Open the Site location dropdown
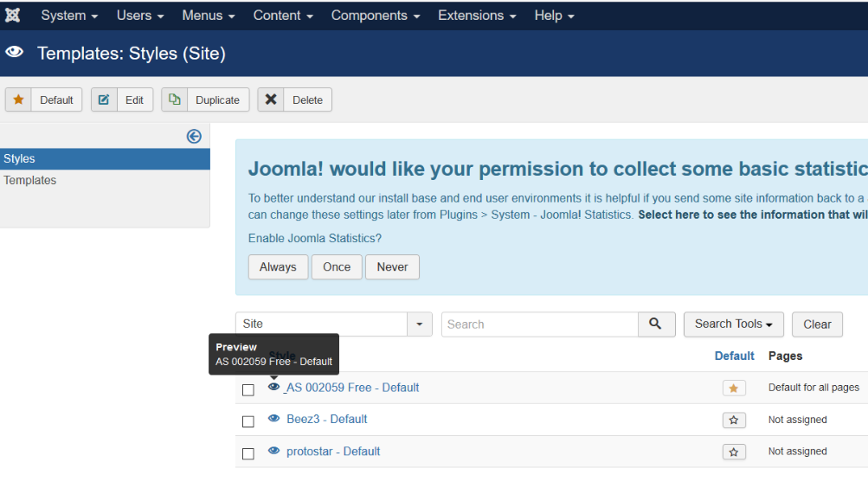This screenshot has height=488, width=868. (334, 324)
